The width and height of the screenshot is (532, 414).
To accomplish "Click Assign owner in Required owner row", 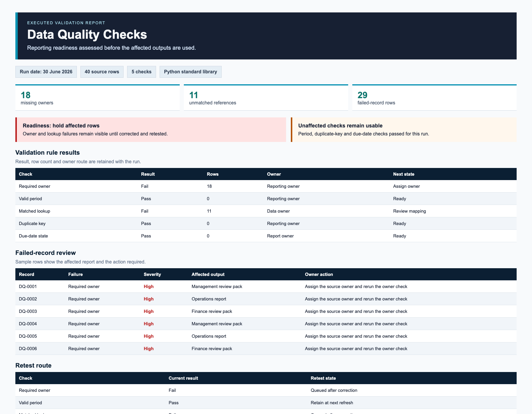I will click(x=406, y=186).
